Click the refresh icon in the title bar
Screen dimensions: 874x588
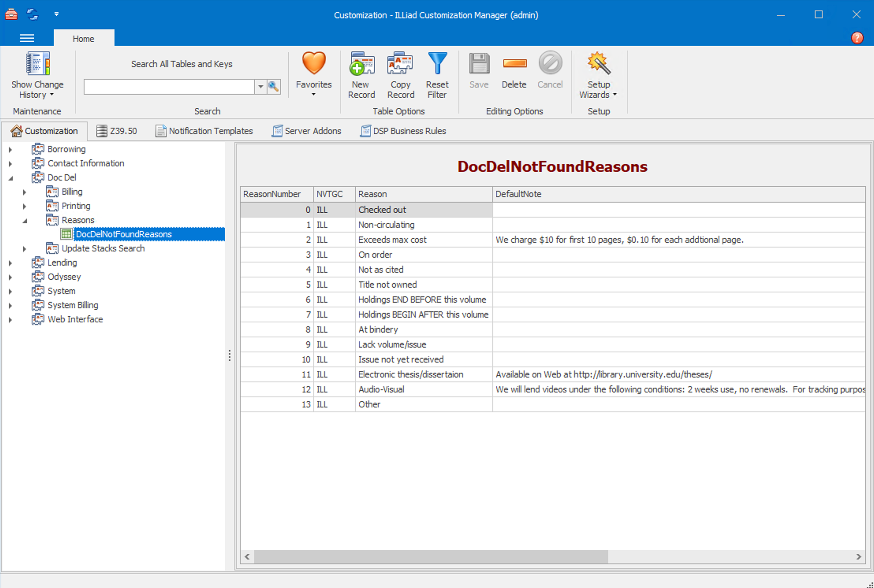coord(32,14)
